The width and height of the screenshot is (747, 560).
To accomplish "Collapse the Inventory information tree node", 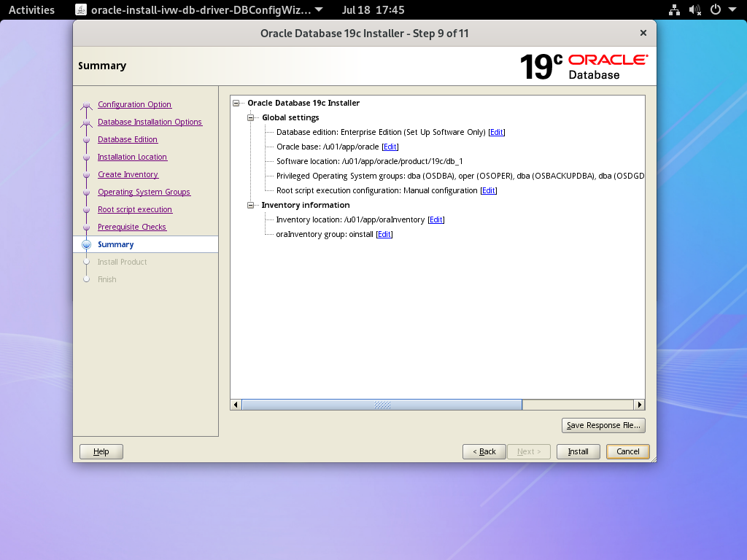I will tap(251, 205).
